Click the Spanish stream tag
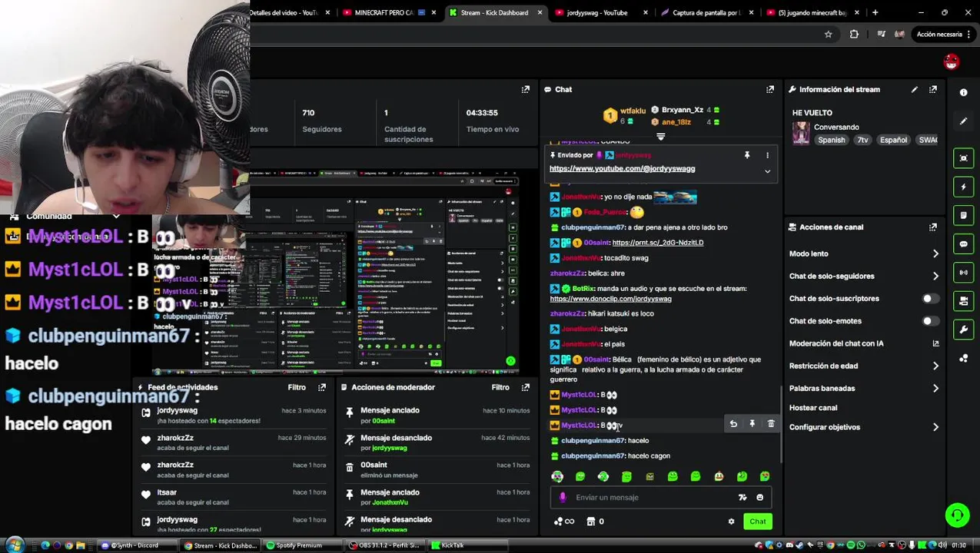 point(831,140)
